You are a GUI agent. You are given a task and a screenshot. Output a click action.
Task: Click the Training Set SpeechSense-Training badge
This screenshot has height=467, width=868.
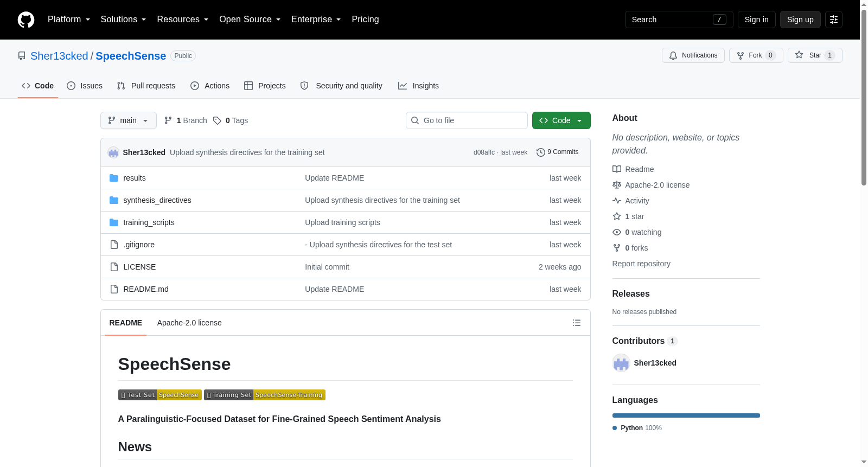[265, 395]
